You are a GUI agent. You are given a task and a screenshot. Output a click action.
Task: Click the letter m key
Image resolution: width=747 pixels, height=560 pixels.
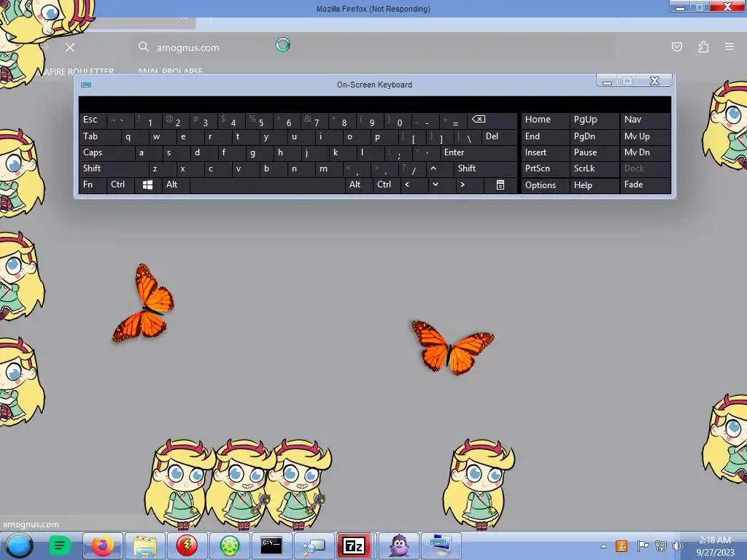[328, 168]
